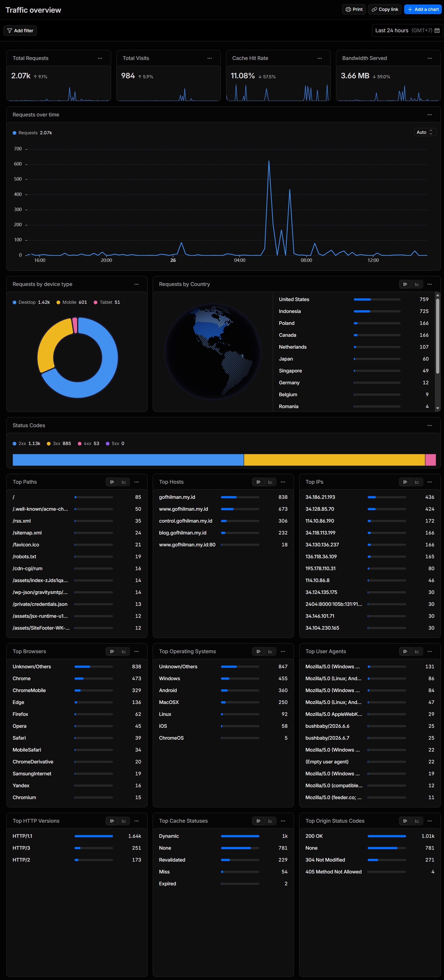The height and width of the screenshot is (980, 444).
Task: Select United States row in country list
Action: pos(354,299)
